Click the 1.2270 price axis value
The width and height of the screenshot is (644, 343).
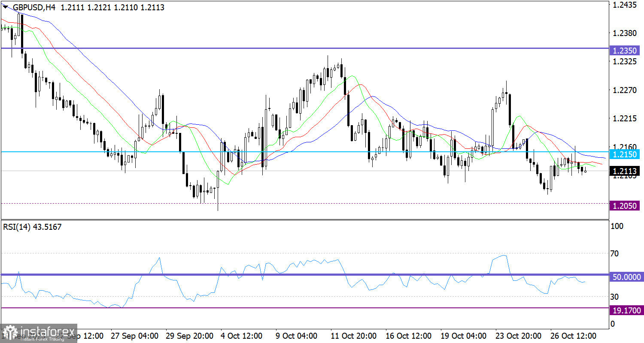(624, 90)
